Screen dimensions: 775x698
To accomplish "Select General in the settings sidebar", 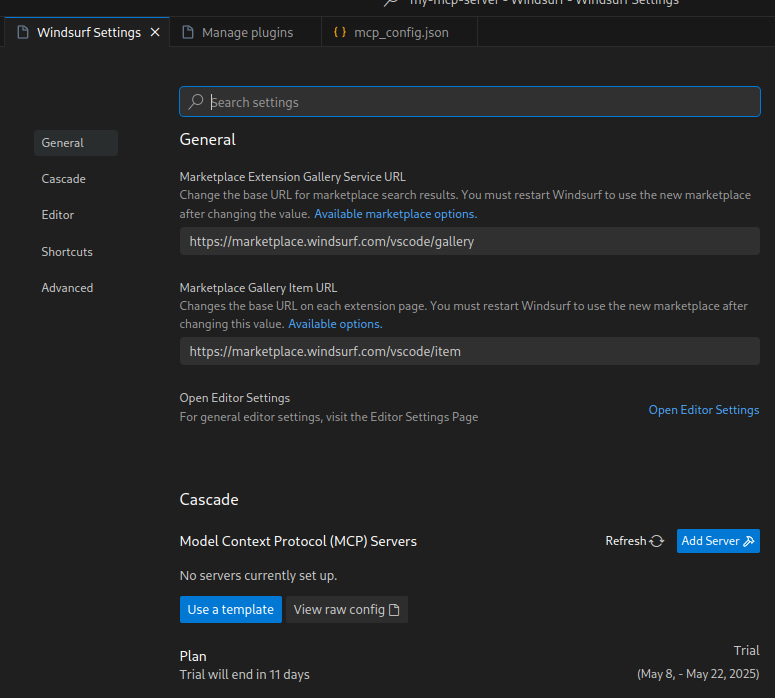I will (76, 143).
